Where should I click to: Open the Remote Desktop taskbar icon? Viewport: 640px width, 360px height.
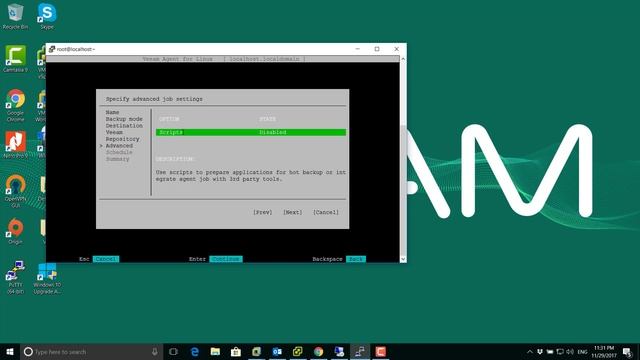(x=339, y=351)
